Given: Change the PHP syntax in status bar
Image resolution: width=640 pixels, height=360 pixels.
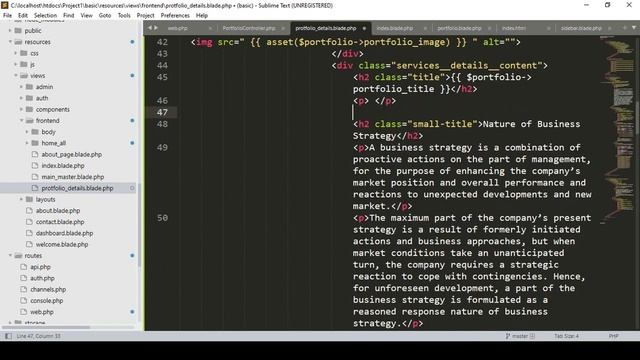Looking at the screenshot, I should point(613,336).
